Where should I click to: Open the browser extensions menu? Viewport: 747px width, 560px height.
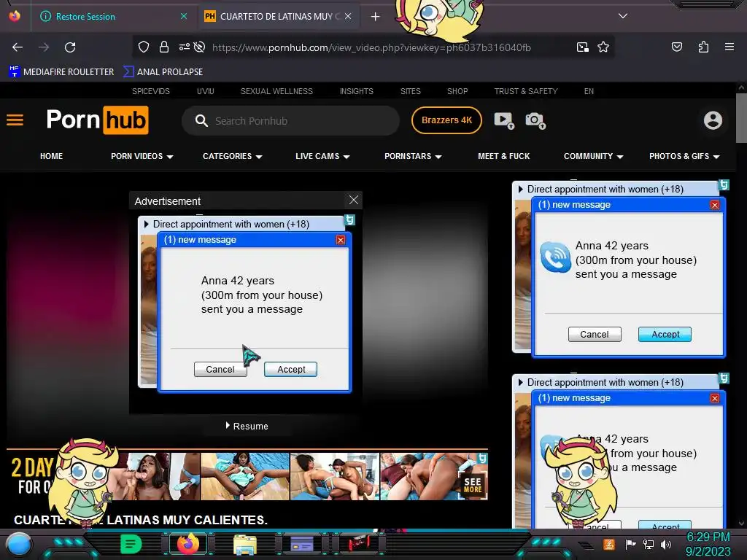coord(703,47)
